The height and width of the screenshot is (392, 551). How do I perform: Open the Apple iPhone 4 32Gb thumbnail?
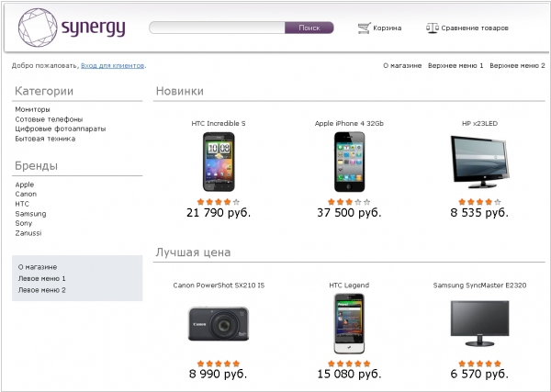(x=349, y=162)
